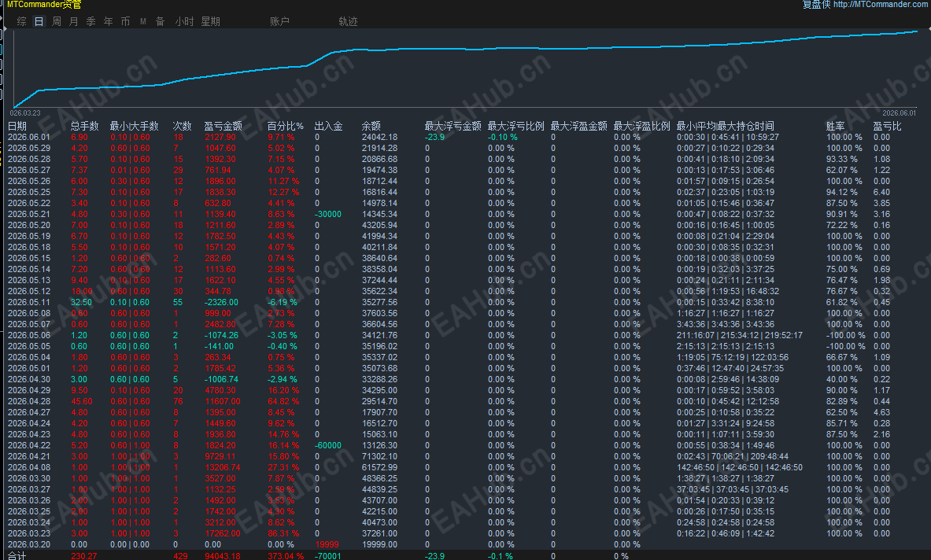
Task: Click the 71302.10 balance cell
Action: [379, 457]
